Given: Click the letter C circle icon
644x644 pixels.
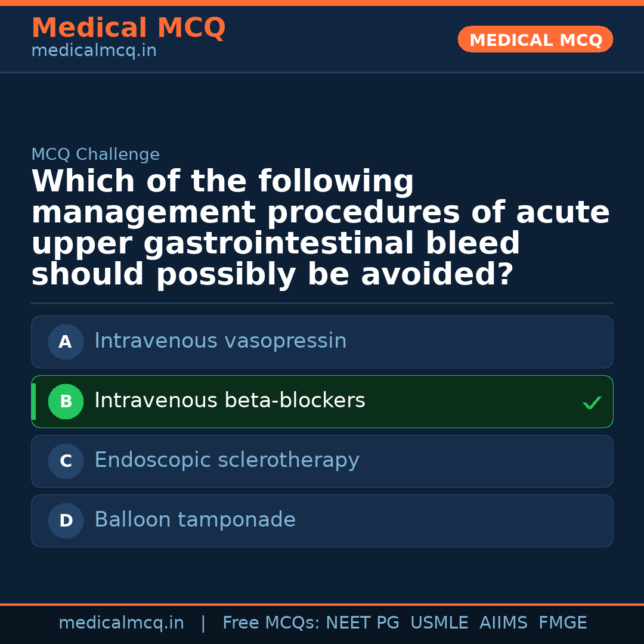Looking at the screenshot, I should point(66,462).
